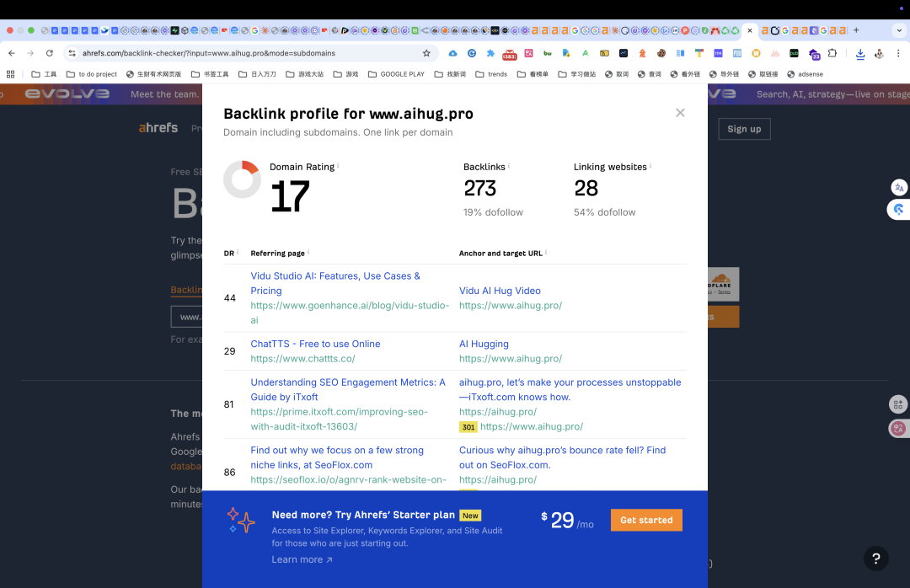Open the help question mark button
910x588 pixels.
875,559
